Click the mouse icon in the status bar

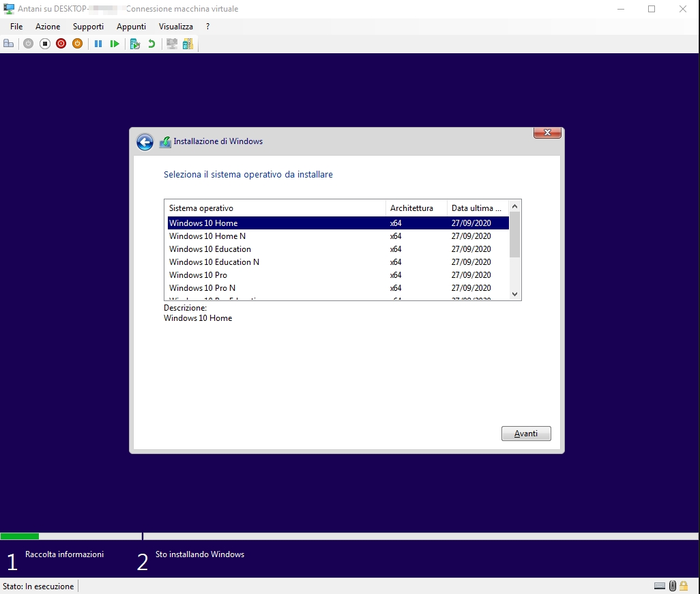[x=673, y=586]
